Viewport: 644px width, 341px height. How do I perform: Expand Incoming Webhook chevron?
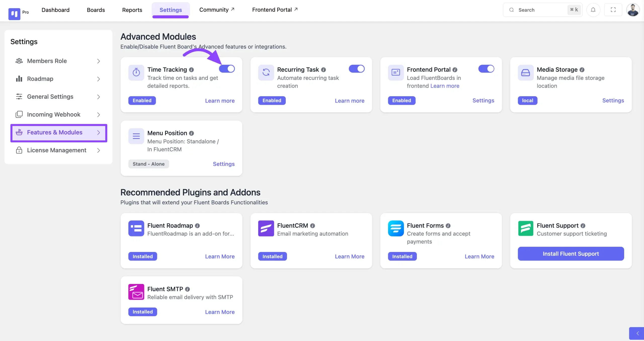(99, 115)
